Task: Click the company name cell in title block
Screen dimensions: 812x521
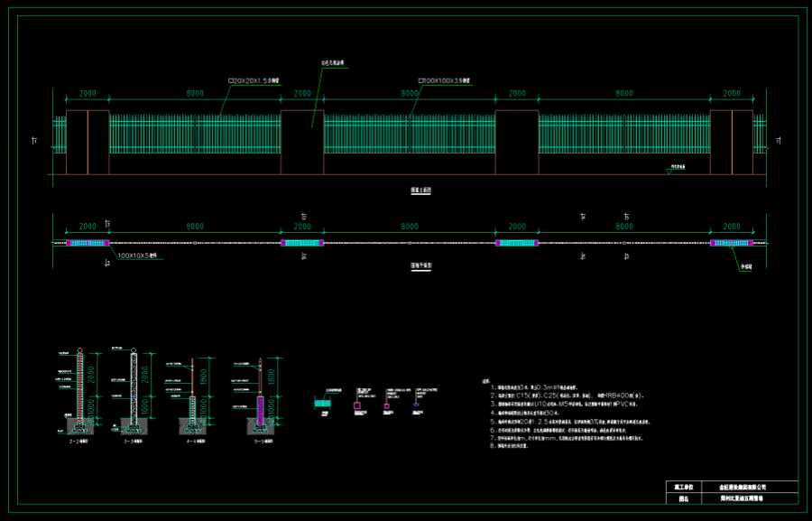Action: coord(743,486)
